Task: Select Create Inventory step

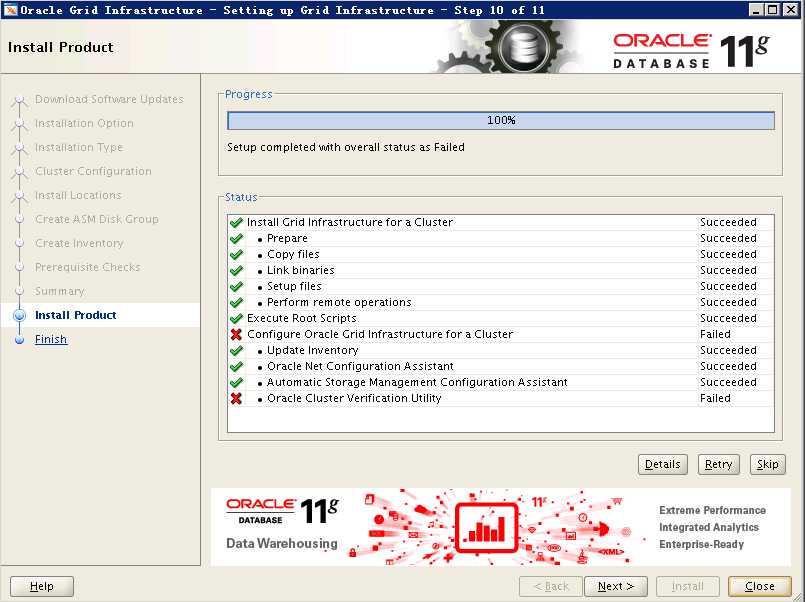Action: tap(79, 243)
